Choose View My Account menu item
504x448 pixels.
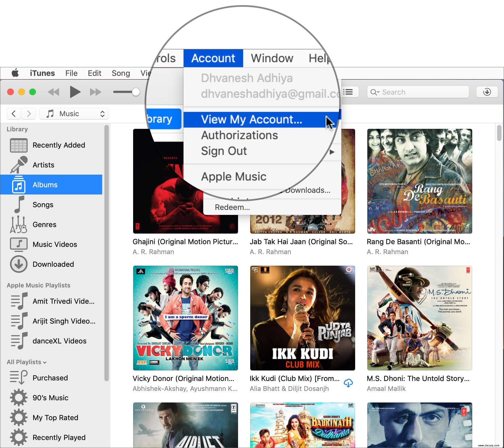[x=262, y=119]
